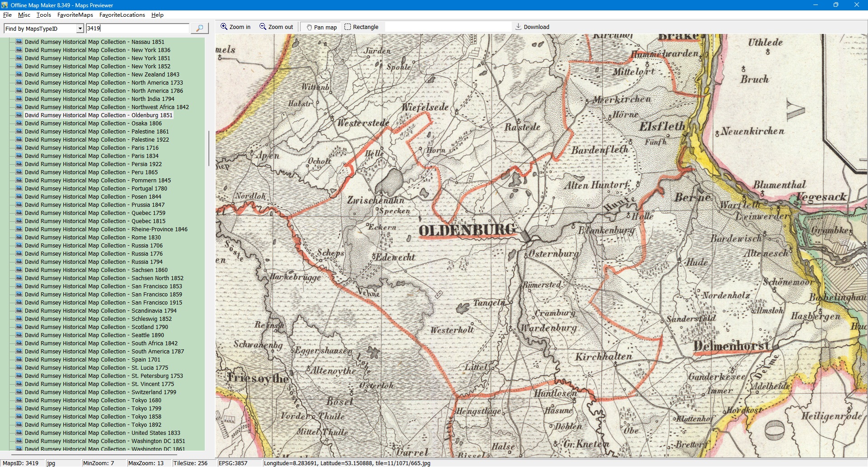The width and height of the screenshot is (868, 467).
Task: Open the FavoriteMaps menu
Action: 75,15
